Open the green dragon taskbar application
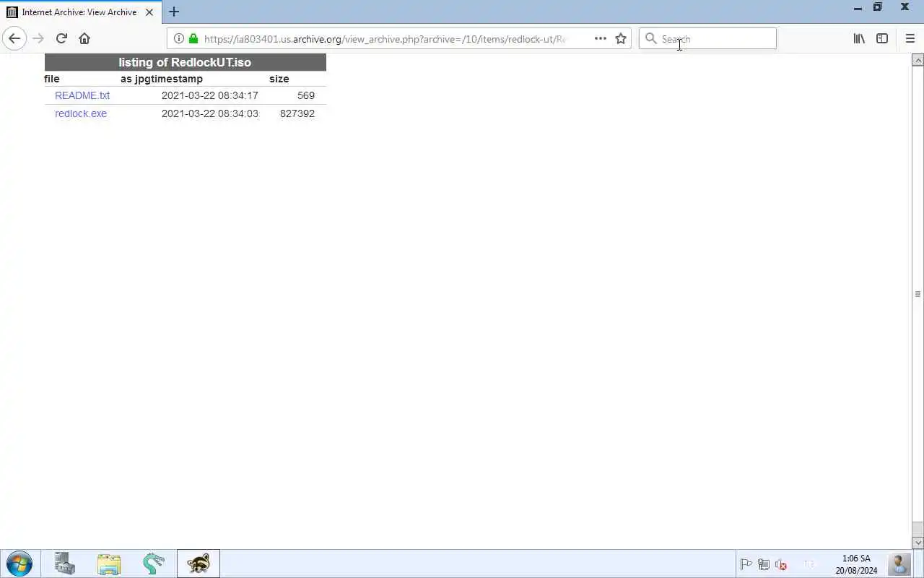Image resolution: width=924 pixels, height=578 pixels. click(154, 564)
